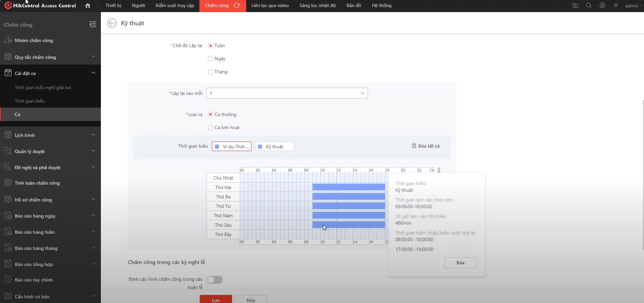Screen dimensions: 644x303
Task: Click the refresh icon on Chấm công tab
Action: click(x=237, y=6)
